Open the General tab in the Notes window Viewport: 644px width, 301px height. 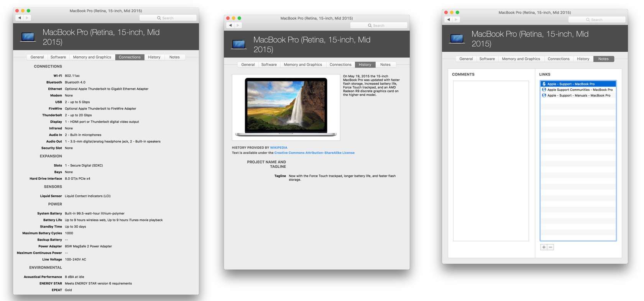pyautogui.click(x=466, y=59)
